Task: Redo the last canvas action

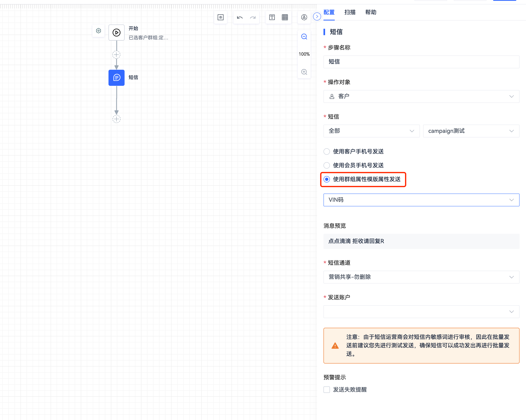Action: point(253,17)
